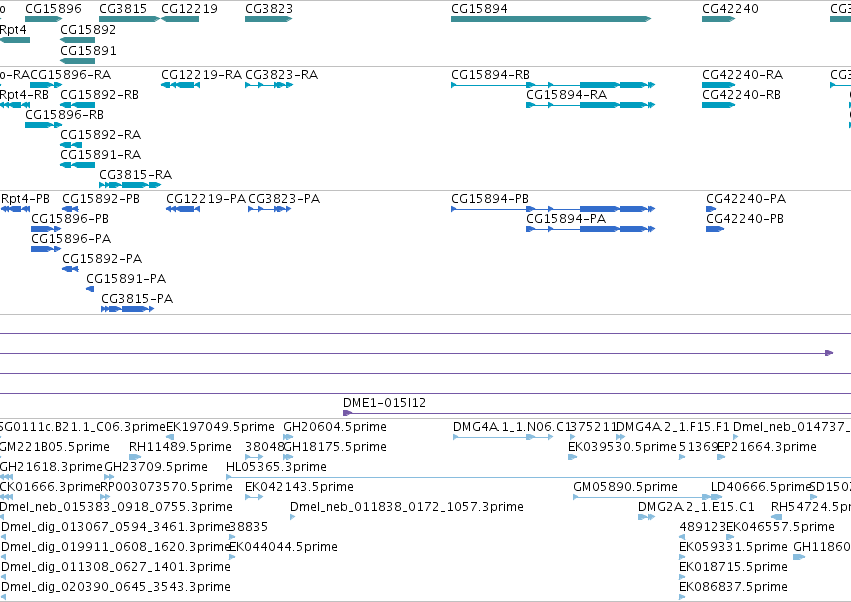Open the CG3815-PA protein label
851x602 pixels.
(137, 299)
